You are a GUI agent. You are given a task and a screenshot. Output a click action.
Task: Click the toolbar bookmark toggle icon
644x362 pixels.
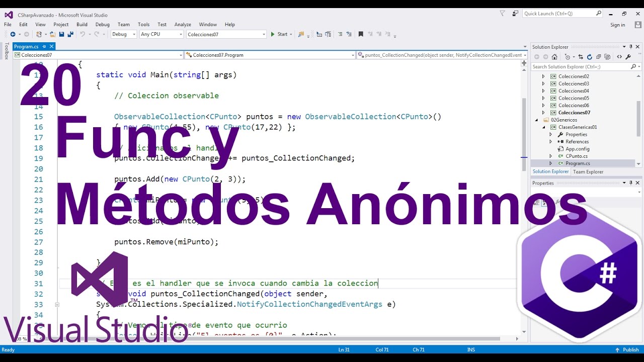tap(361, 34)
